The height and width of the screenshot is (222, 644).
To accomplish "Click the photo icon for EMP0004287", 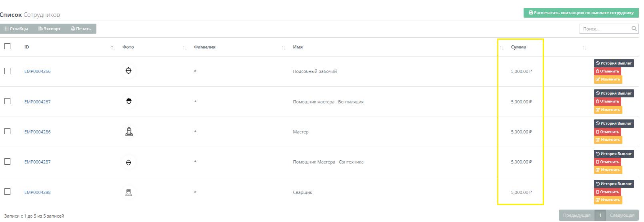I will tap(128, 162).
